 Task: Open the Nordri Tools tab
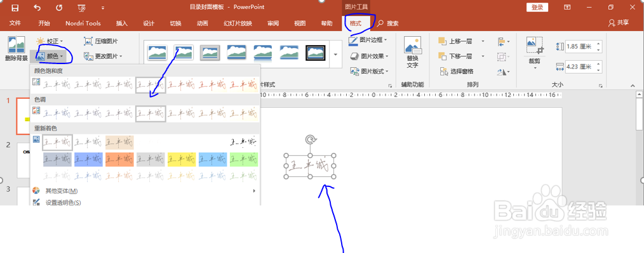pos(83,23)
